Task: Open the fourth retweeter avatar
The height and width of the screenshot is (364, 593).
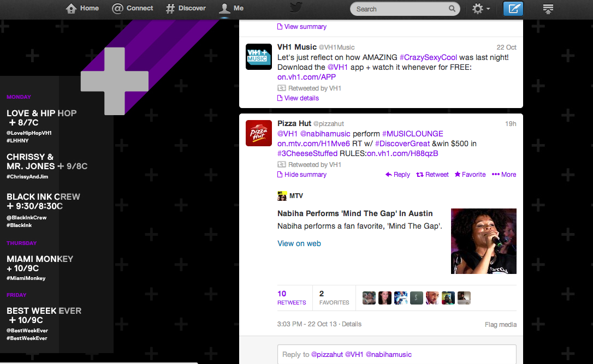Action: [x=417, y=298]
